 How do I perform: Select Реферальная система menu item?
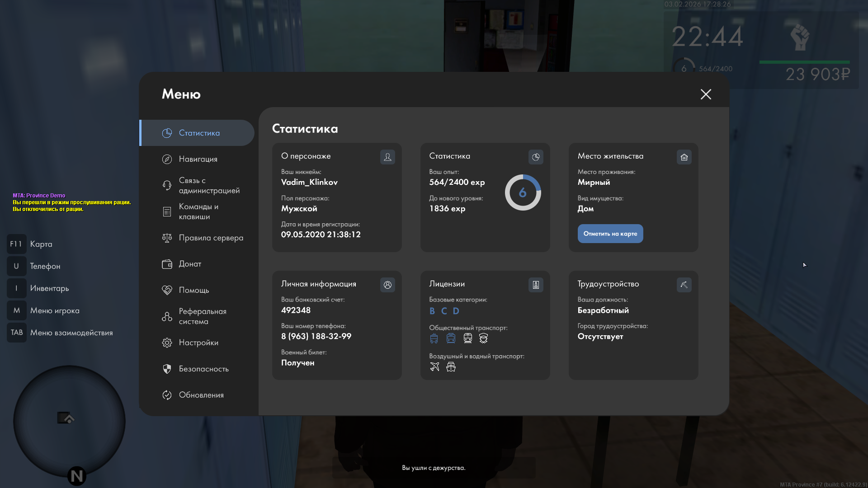pos(202,316)
